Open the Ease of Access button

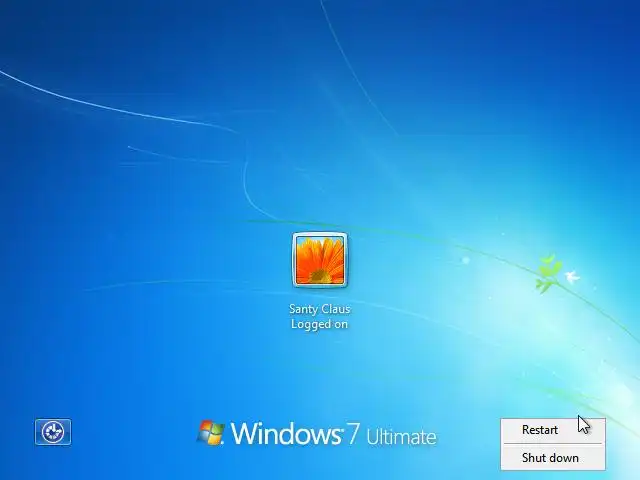[x=53, y=432]
